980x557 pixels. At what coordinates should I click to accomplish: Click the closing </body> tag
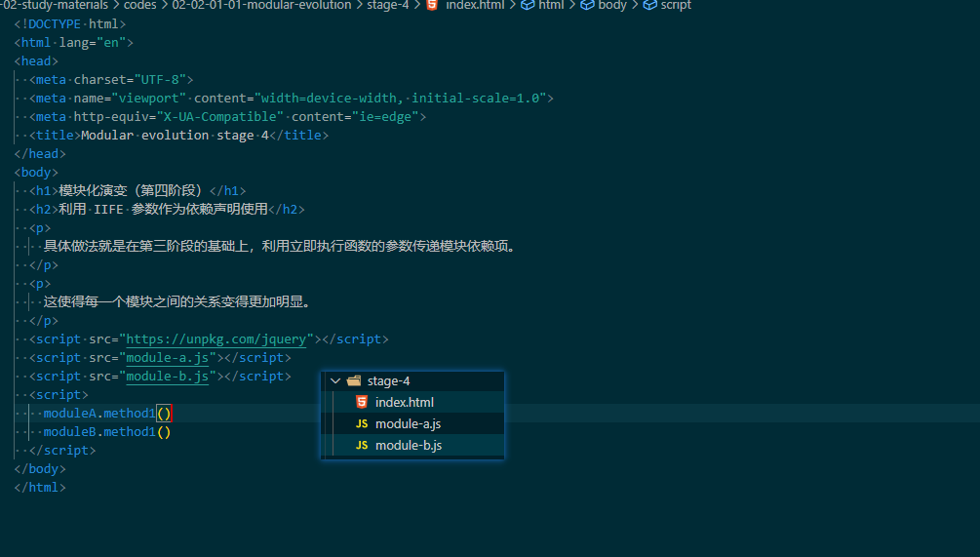pos(40,469)
